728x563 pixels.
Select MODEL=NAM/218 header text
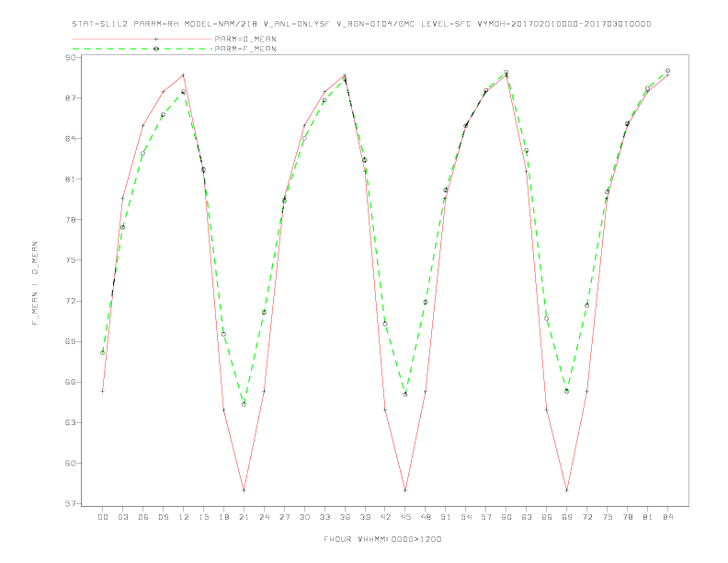click(221, 24)
